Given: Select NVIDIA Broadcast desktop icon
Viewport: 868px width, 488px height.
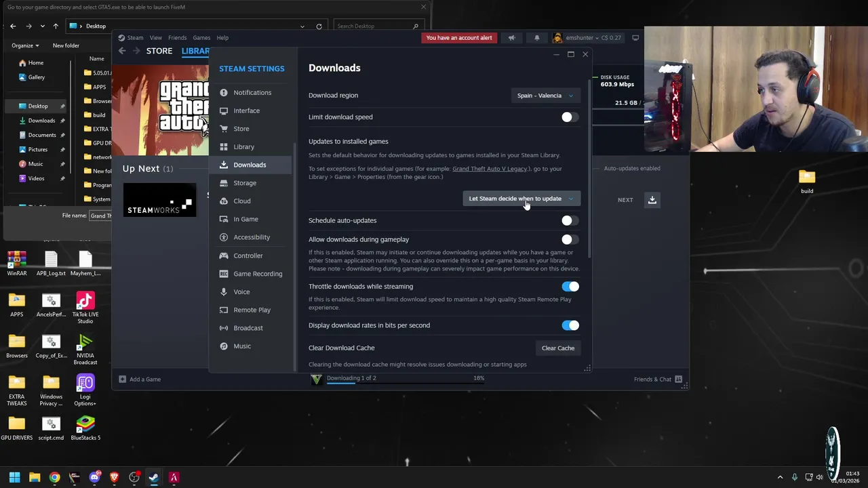Looking at the screenshot, I should [85, 349].
